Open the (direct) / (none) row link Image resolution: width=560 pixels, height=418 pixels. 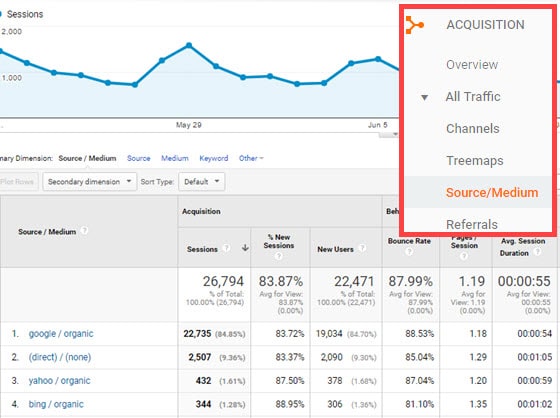click(x=60, y=357)
